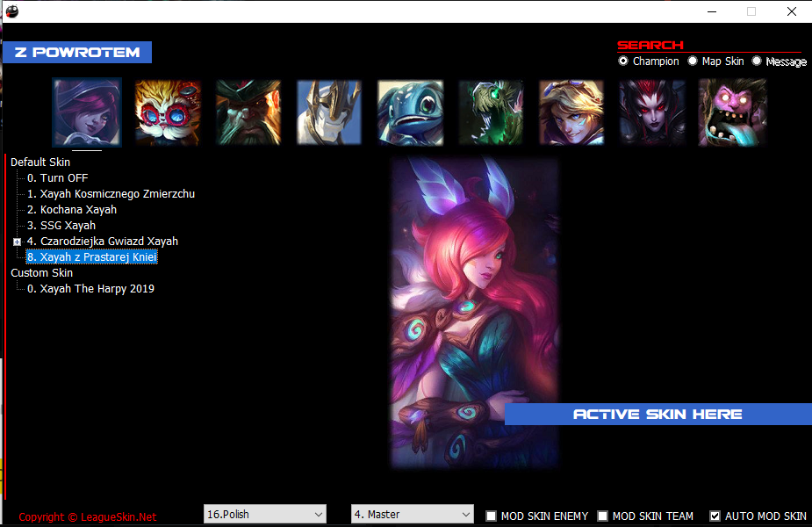Viewport: 812px width, 527px height.
Task: Enable the MOD SKIN TEAM checkbox
Action: point(602,516)
